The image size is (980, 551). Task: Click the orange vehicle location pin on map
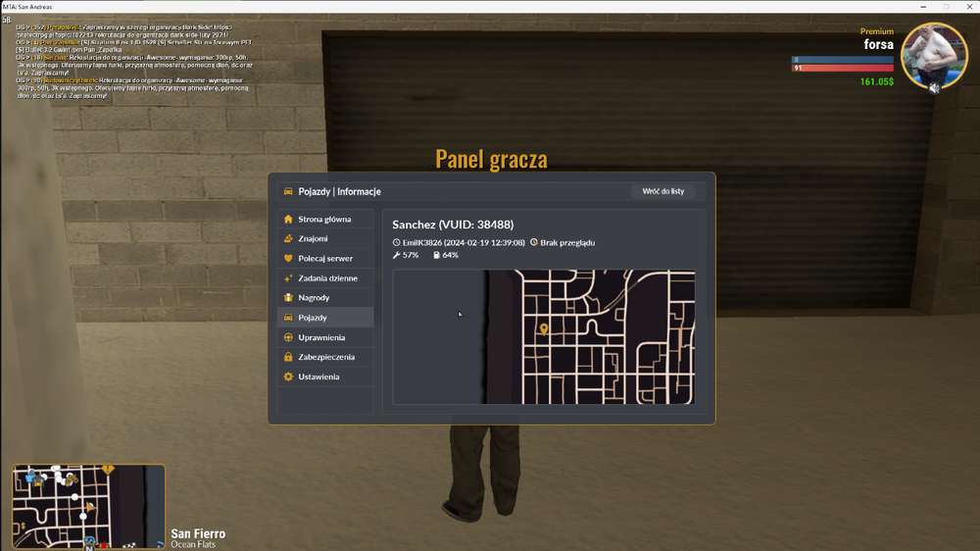(x=544, y=329)
